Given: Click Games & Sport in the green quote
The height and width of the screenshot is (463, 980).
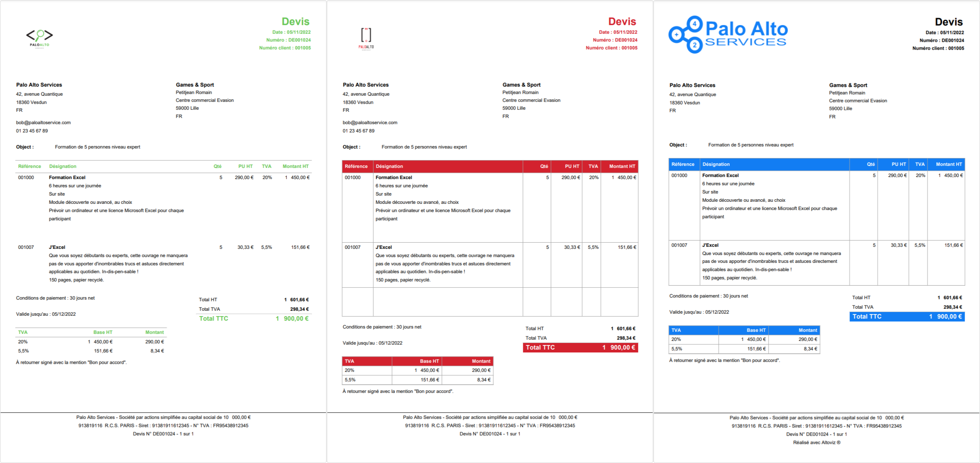Looking at the screenshot, I should [x=195, y=85].
